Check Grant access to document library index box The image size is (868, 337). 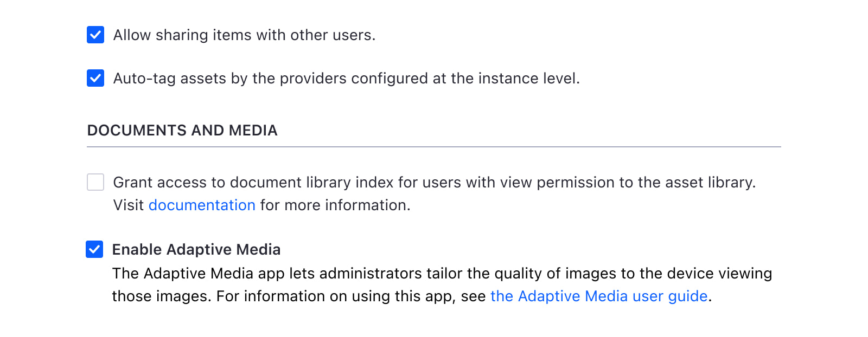point(95,182)
